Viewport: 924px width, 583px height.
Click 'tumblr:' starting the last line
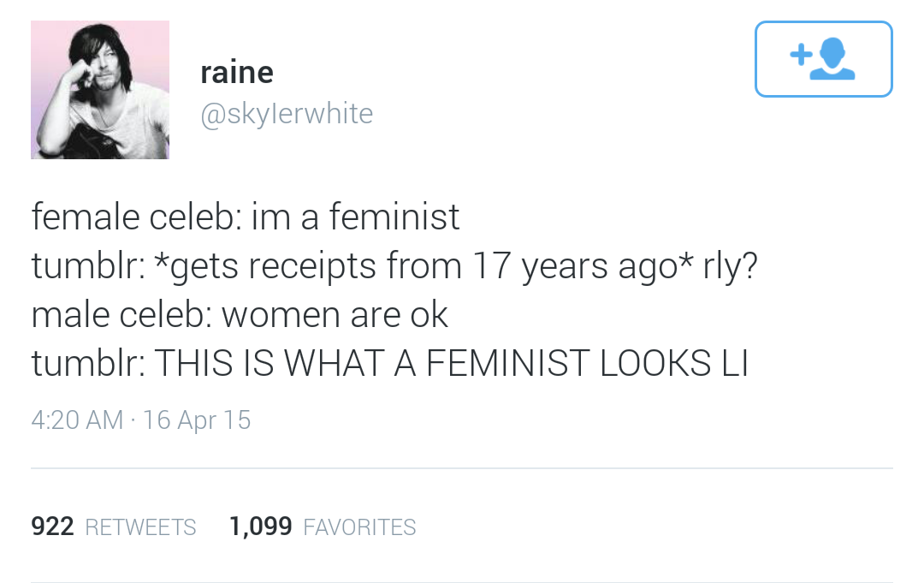(x=89, y=363)
